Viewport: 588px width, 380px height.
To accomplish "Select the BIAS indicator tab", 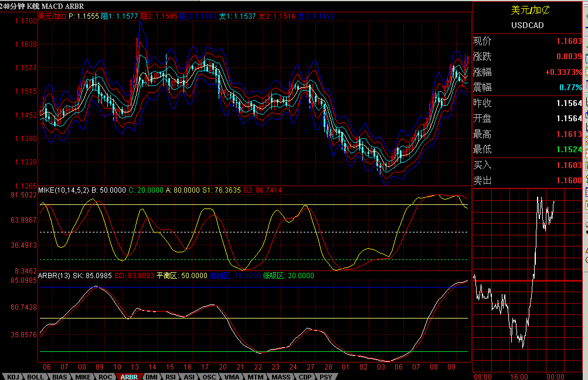I will pos(59,376).
